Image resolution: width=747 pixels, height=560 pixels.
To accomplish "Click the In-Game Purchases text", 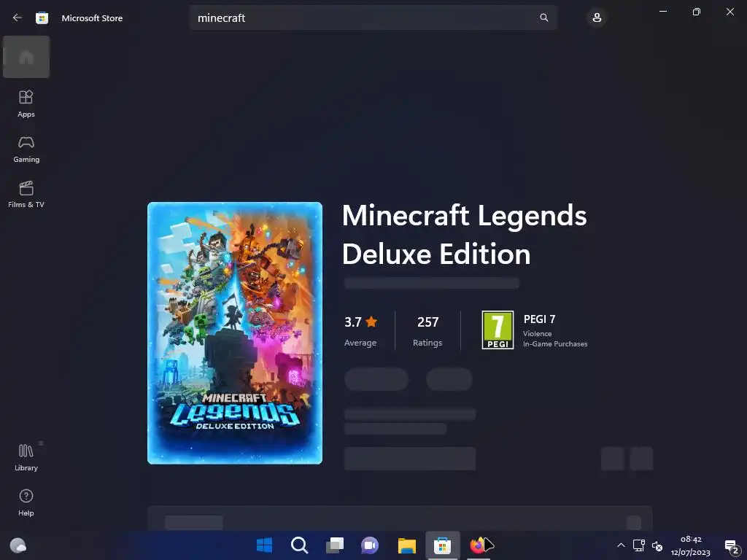I will [555, 344].
